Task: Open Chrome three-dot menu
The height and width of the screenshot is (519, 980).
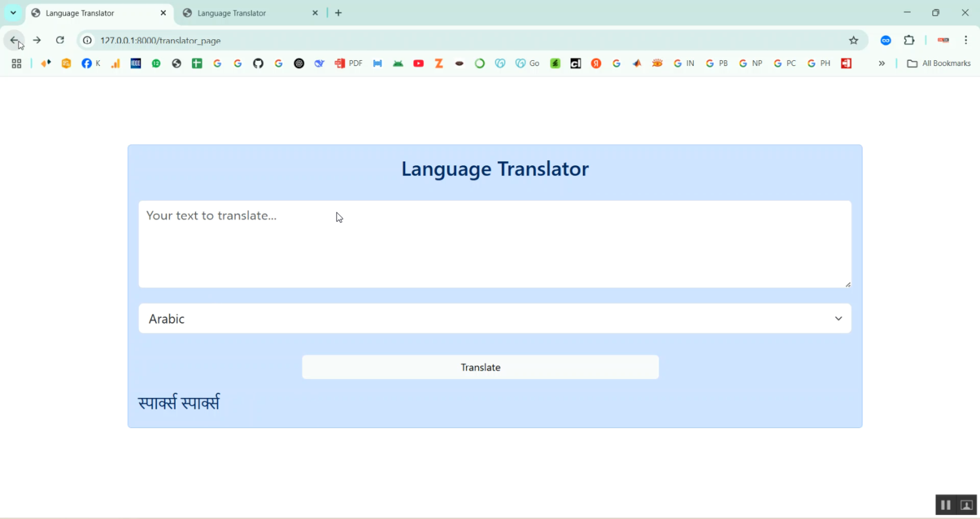Action: pos(966,40)
